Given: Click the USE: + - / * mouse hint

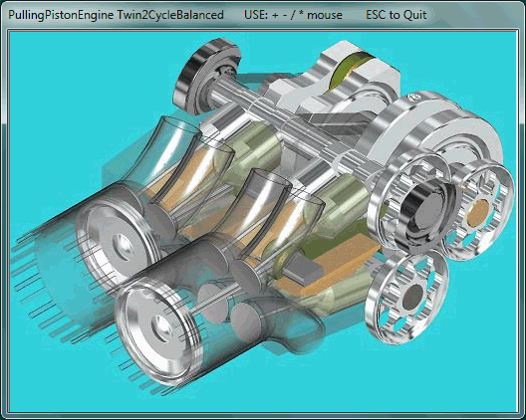Looking at the screenshot, I should (x=293, y=15).
